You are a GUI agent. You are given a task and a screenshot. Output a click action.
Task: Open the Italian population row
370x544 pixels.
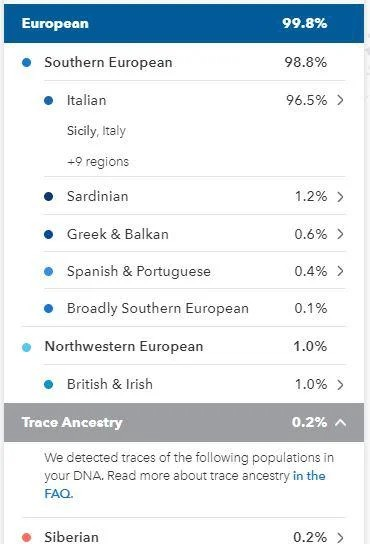tap(194, 100)
